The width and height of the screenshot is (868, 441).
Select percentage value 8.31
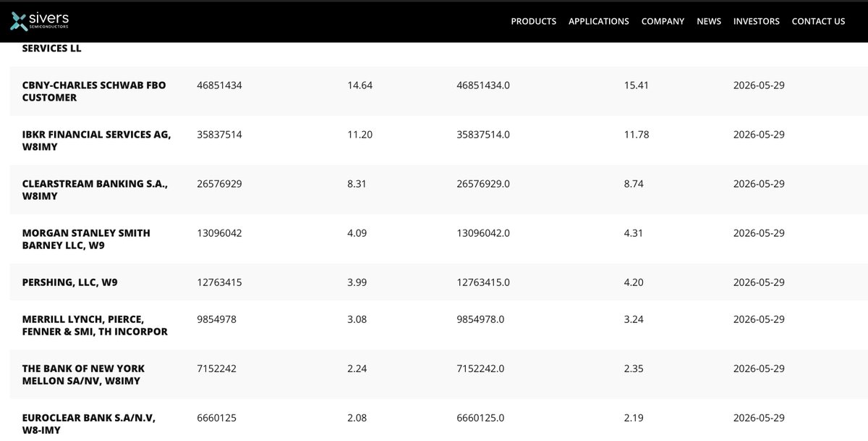(357, 184)
